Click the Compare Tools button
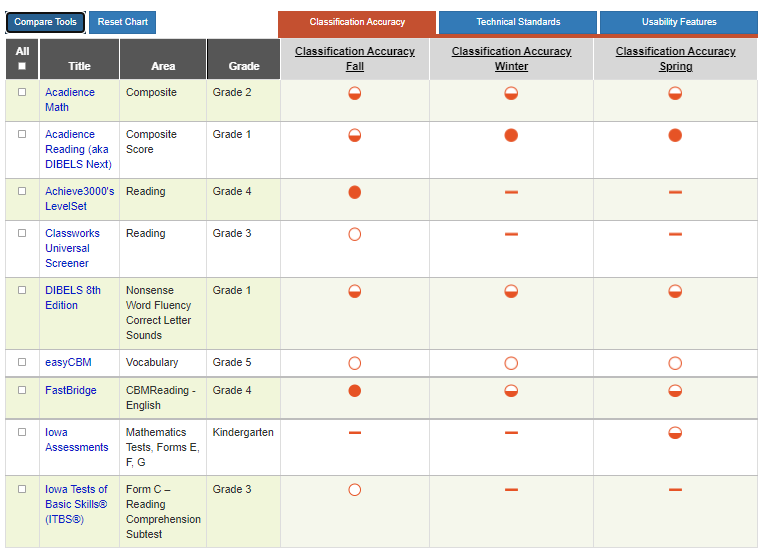The width and height of the screenshot is (764, 556). (45, 22)
